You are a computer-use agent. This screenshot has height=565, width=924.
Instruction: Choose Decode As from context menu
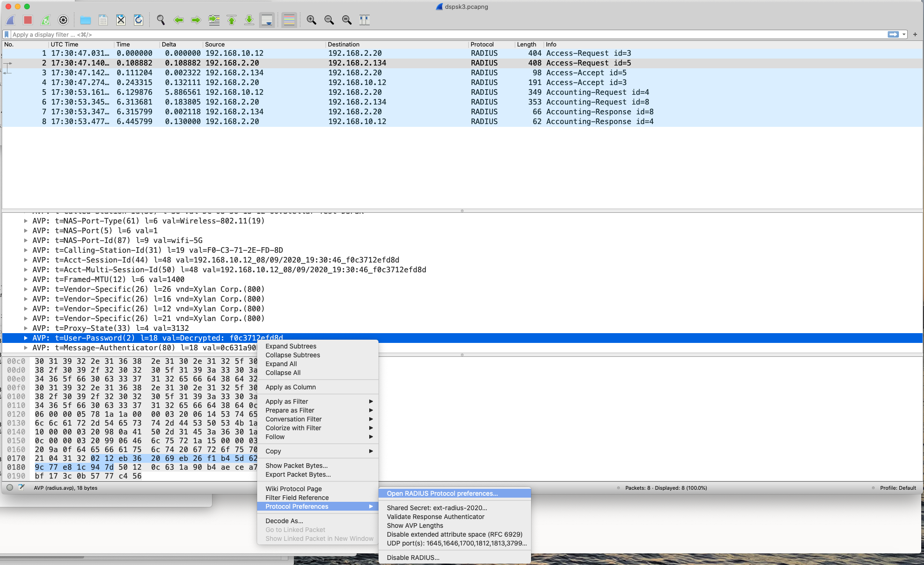click(284, 521)
